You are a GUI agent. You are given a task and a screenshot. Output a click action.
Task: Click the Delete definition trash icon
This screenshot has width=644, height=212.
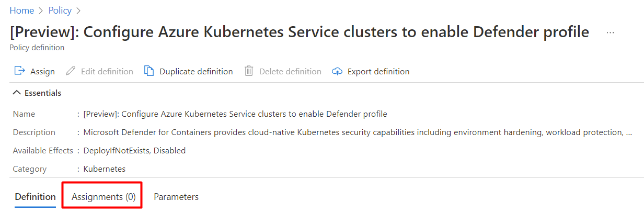(x=249, y=71)
